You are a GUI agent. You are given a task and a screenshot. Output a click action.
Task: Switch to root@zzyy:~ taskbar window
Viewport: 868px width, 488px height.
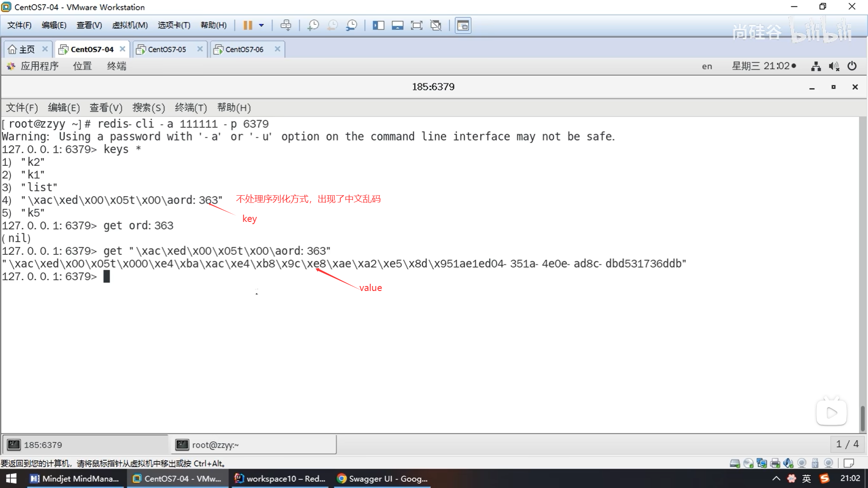(x=215, y=445)
